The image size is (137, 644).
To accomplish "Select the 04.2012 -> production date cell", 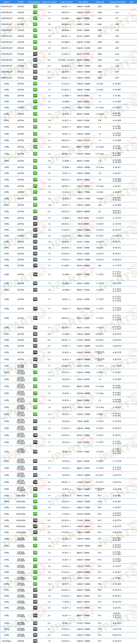I will click(x=66, y=212).
